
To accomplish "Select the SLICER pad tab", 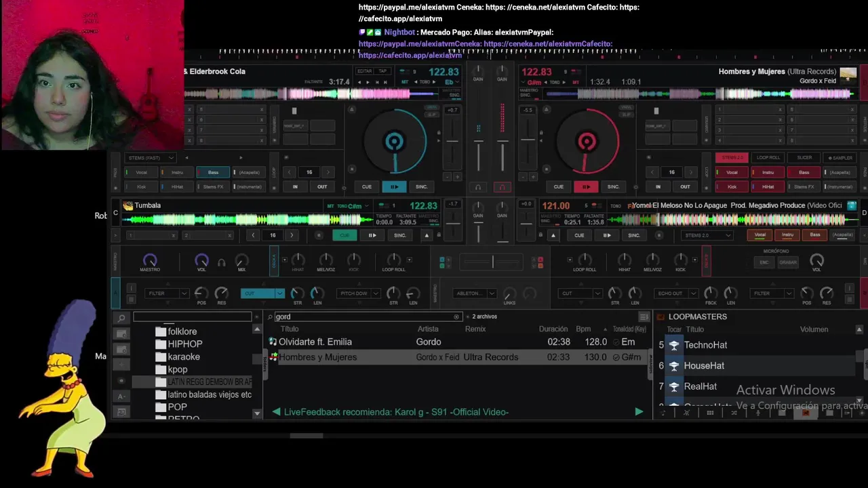I will [804, 158].
